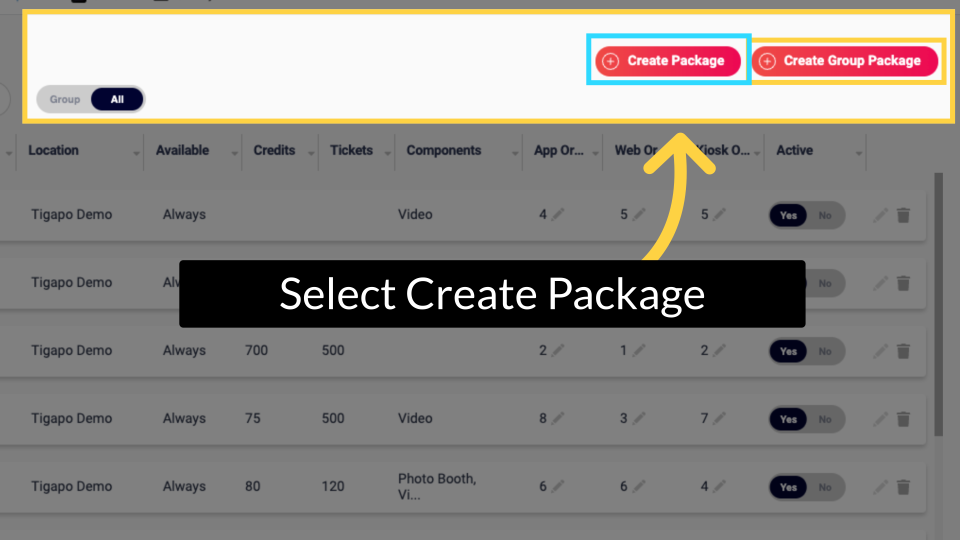Select the Group filter option

[65, 99]
